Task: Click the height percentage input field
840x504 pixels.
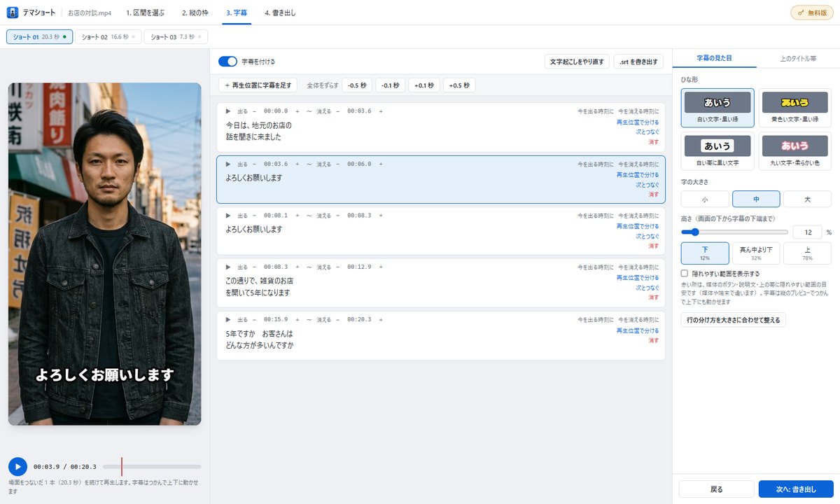Action: pyautogui.click(x=807, y=232)
